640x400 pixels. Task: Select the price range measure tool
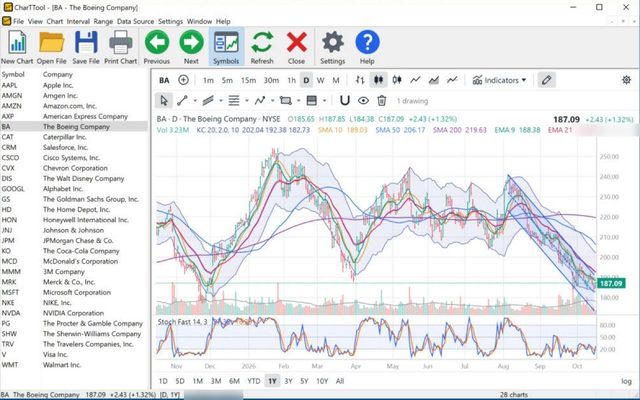311,100
